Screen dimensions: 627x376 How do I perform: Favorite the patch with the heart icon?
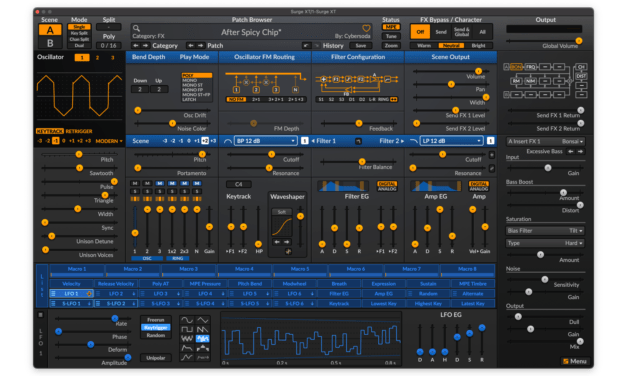[x=366, y=28]
